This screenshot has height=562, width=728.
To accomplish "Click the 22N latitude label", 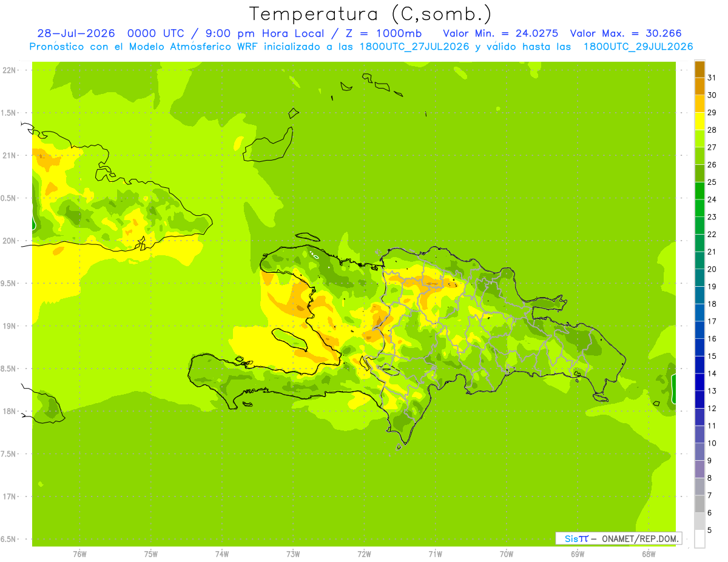I will coord(10,70).
